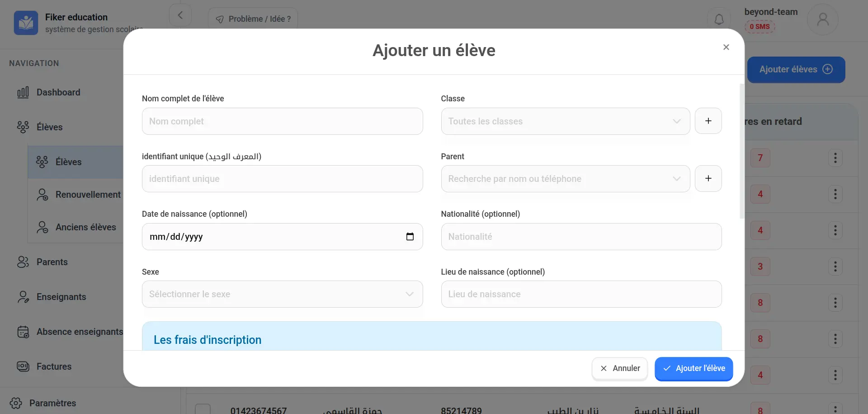Go to Dashboard in navigation
Screen dimensions: 868x414
58,92
